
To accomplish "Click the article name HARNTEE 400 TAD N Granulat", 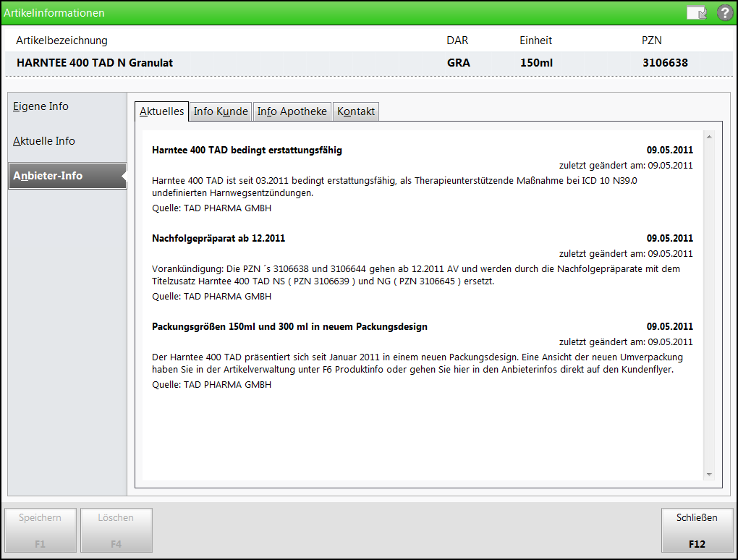I will pyautogui.click(x=95, y=63).
